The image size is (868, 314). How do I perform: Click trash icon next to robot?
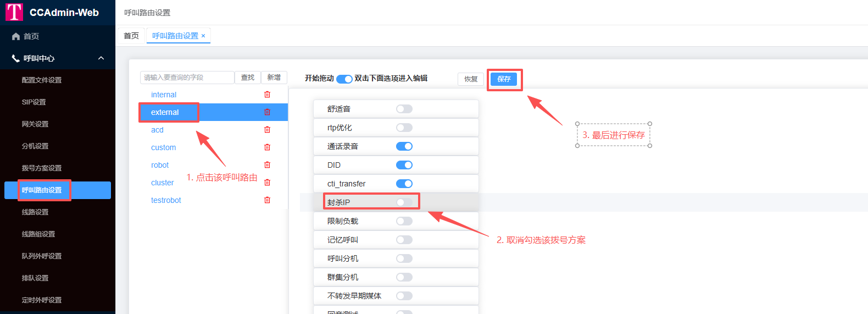coord(267,165)
